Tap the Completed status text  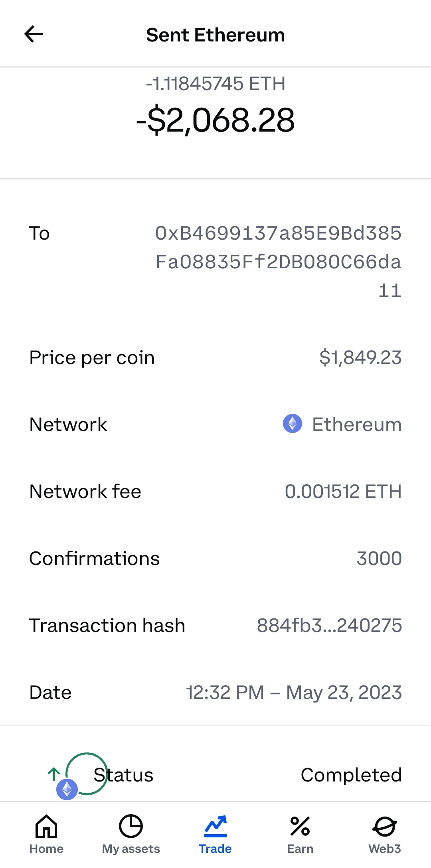tap(351, 775)
